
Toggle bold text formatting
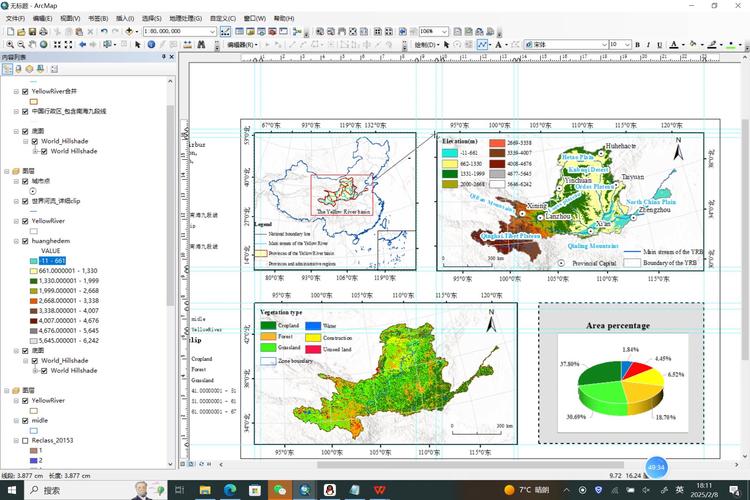coord(636,45)
